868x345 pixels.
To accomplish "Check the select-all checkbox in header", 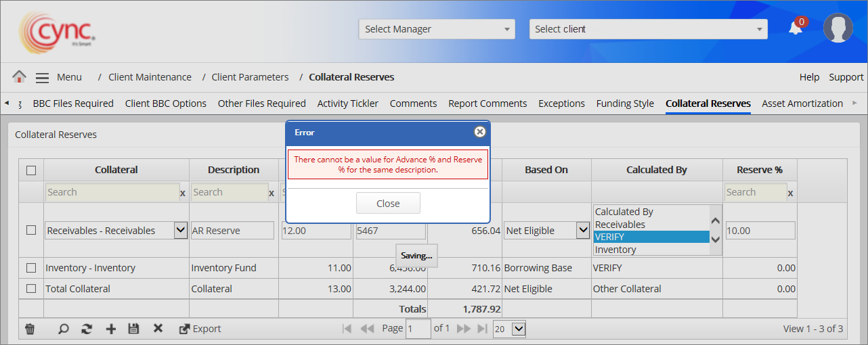I will (x=31, y=170).
